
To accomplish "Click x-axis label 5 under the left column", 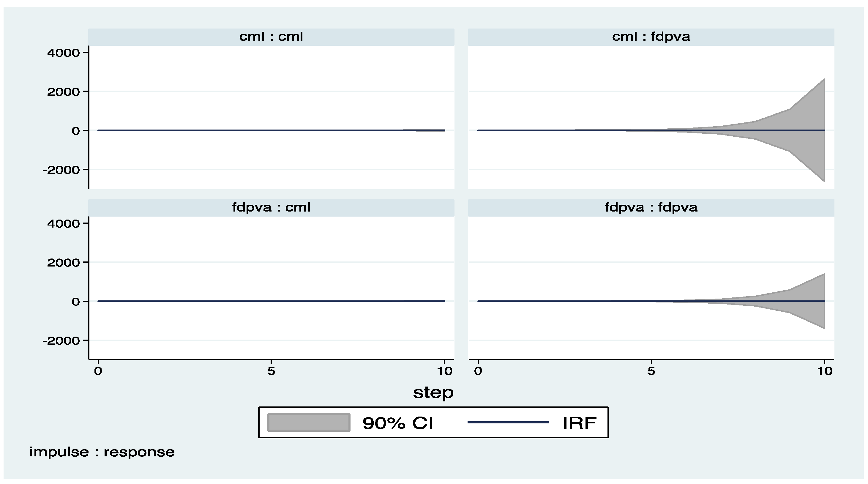I will (271, 371).
